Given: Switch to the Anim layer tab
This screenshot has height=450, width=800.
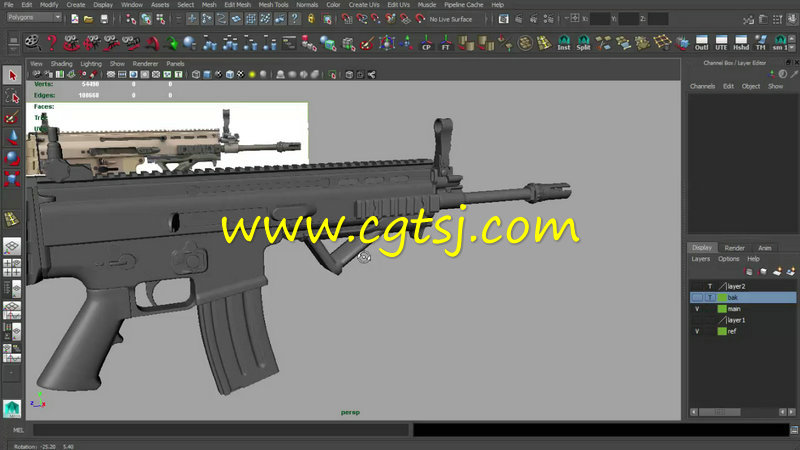Looking at the screenshot, I should (765, 247).
